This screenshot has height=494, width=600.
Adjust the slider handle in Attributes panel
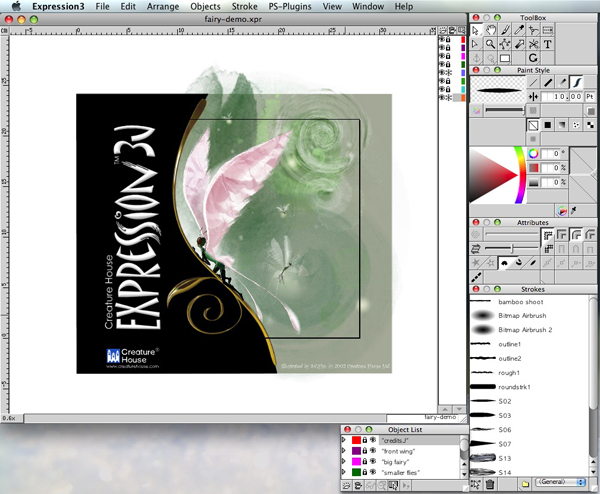pos(512,249)
